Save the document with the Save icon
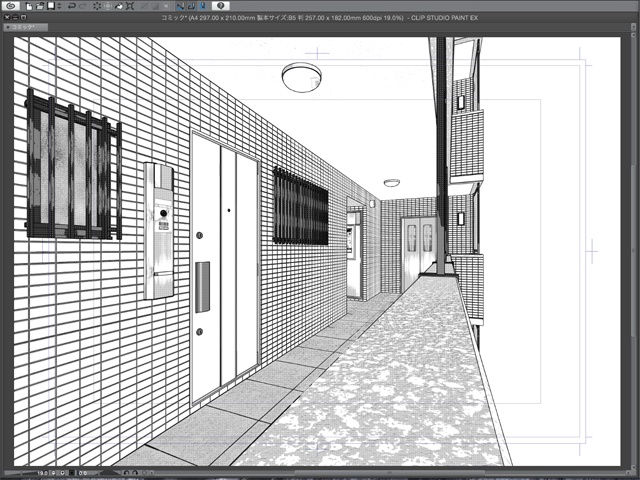 (51, 6)
